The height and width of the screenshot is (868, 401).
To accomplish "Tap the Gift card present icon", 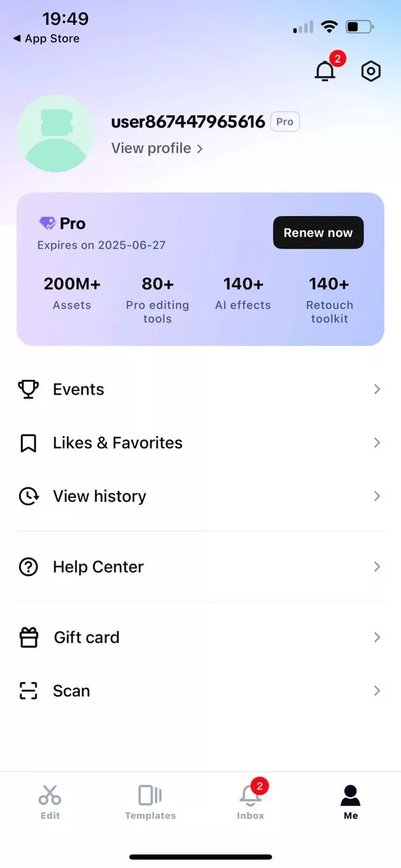I will click(28, 637).
